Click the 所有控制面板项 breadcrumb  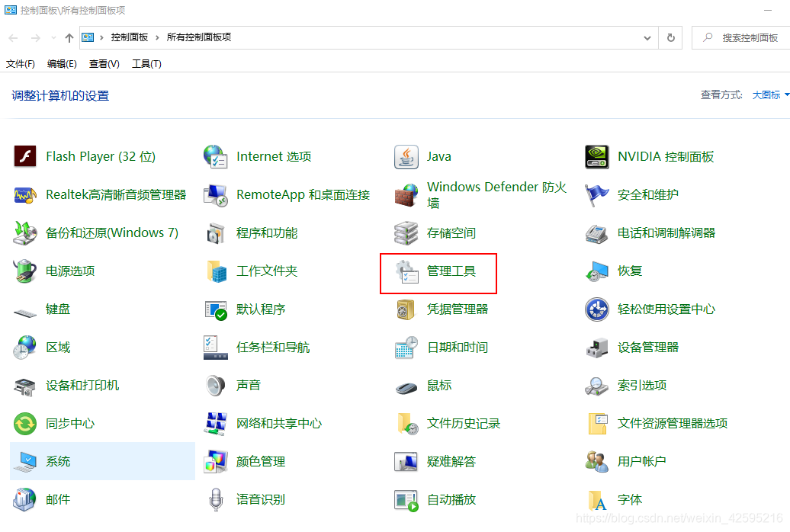[199, 37]
